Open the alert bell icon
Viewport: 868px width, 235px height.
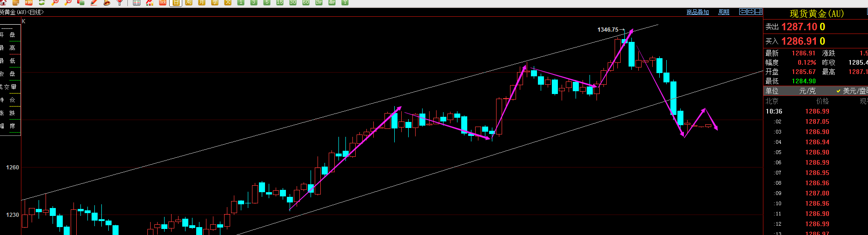coord(107,2)
